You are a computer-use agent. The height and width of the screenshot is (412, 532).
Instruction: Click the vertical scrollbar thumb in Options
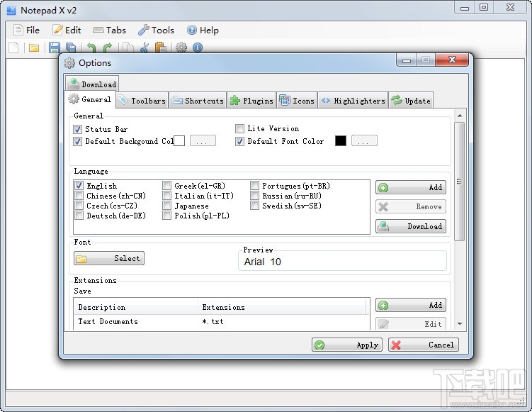[460, 182]
